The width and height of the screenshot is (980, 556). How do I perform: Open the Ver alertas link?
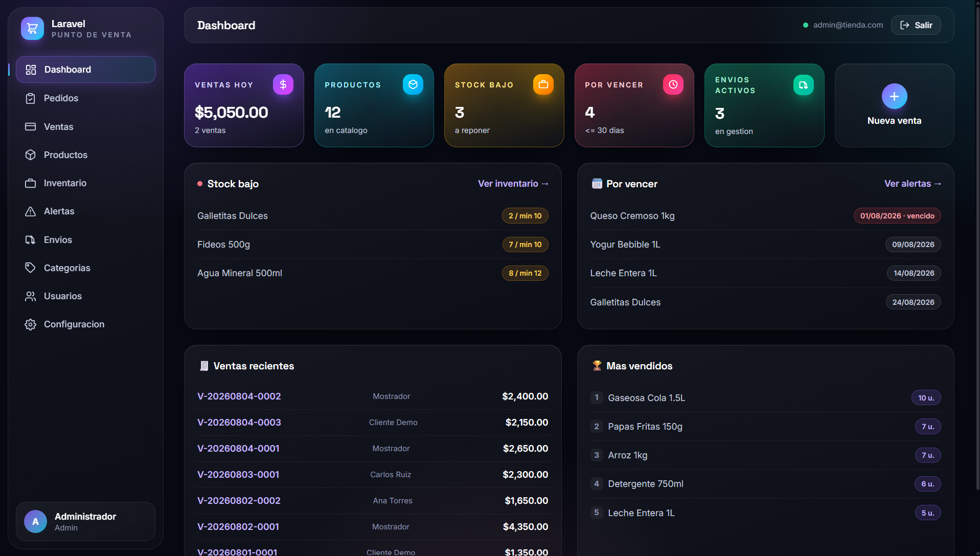913,184
